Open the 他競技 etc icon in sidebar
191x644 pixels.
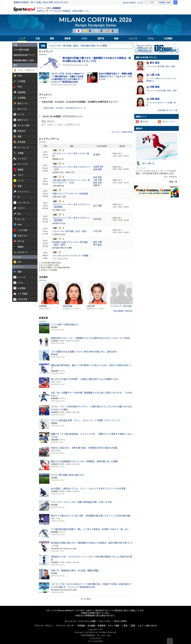pos(15,247)
